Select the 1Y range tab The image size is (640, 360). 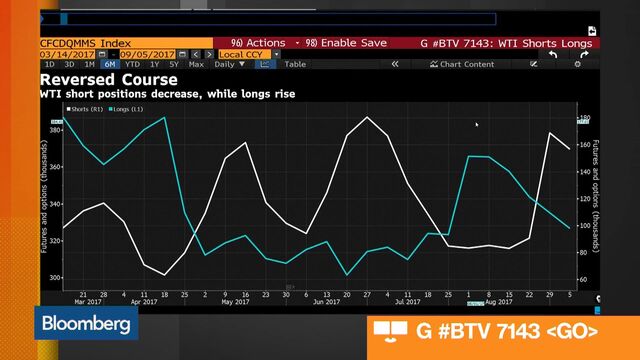pyautogui.click(x=154, y=64)
